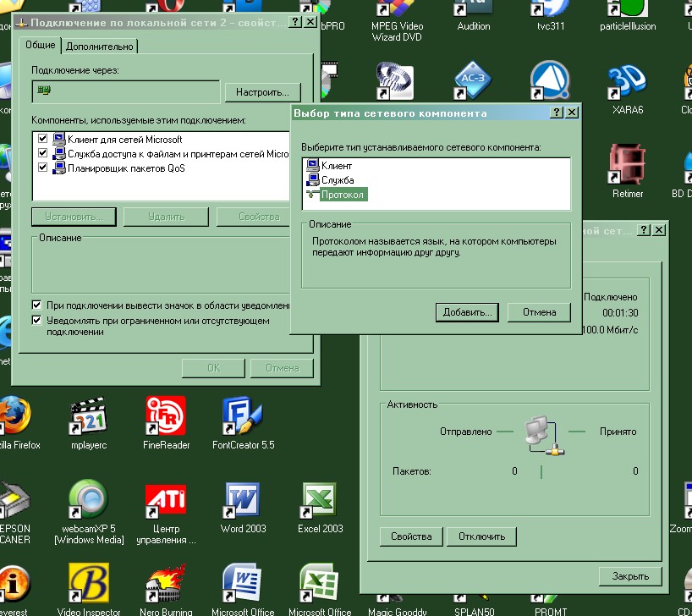Image resolution: width=692 pixels, height=616 pixels.
Task: Click Свойства button in status window
Action: [x=411, y=536]
